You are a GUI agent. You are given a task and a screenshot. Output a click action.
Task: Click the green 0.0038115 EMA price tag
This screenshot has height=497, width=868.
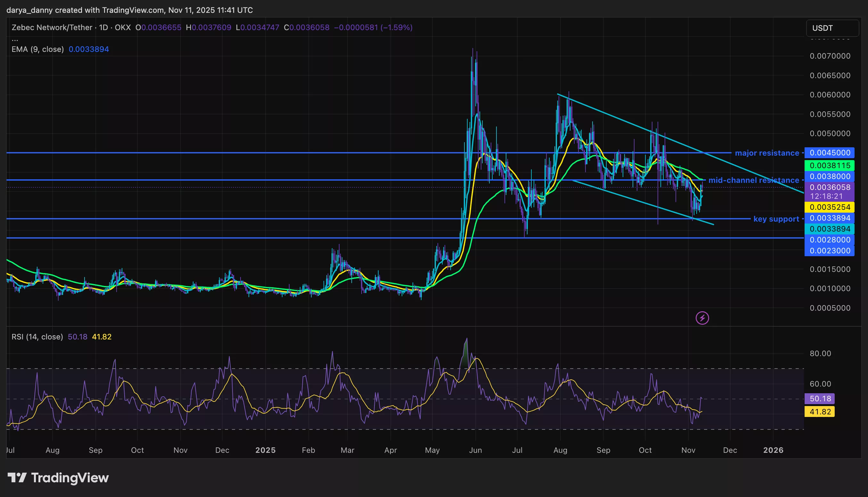pyautogui.click(x=830, y=165)
